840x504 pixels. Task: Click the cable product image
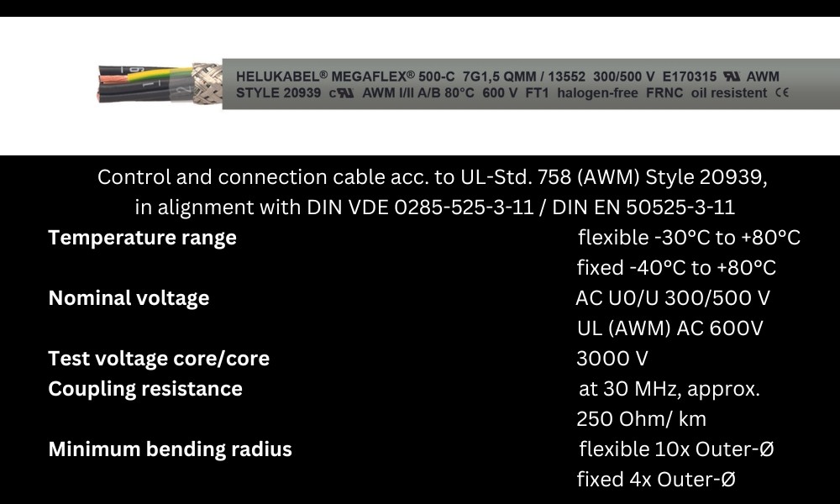[469, 84]
